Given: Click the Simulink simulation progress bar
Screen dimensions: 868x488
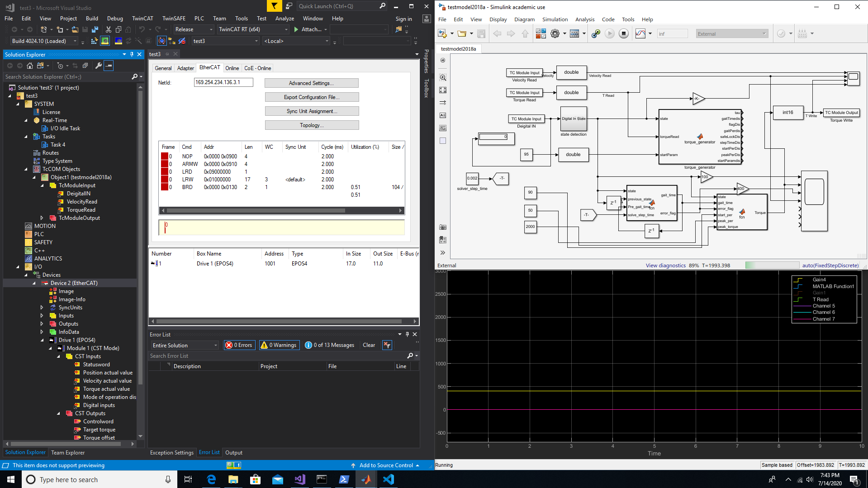Looking at the screenshot, I should click(x=772, y=265).
